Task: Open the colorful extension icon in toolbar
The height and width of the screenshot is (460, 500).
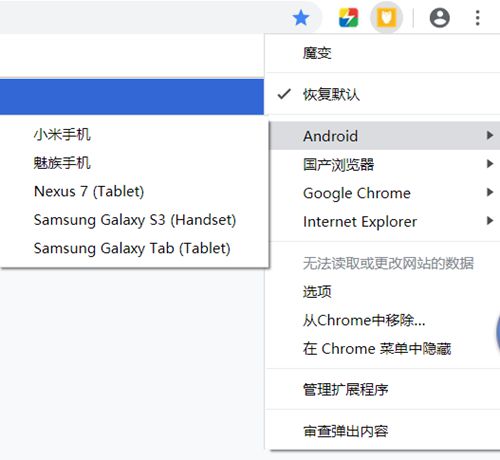Action: pos(348,17)
